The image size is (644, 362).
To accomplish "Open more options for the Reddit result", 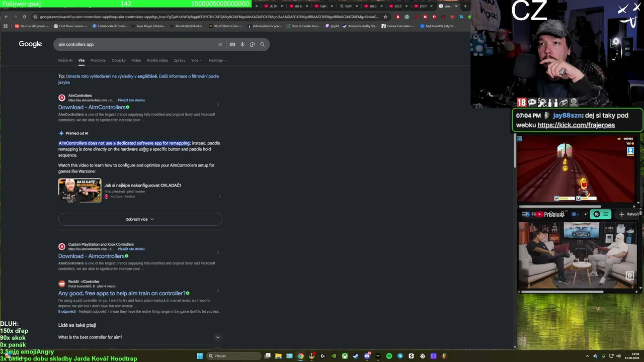I will (218, 290).
